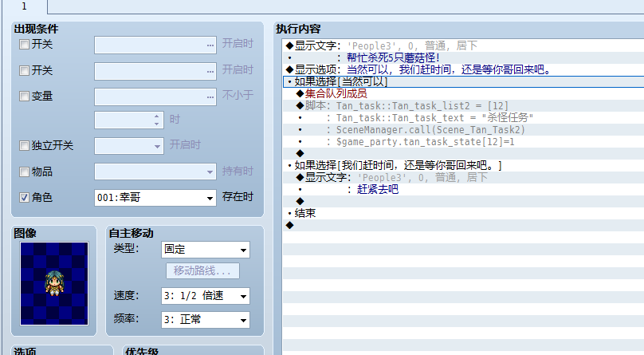The height and width of the screenshot is (355, 644).
Task: Select the Tan_task_text = "杀怪任务" script line
Action: click(463, 117)
